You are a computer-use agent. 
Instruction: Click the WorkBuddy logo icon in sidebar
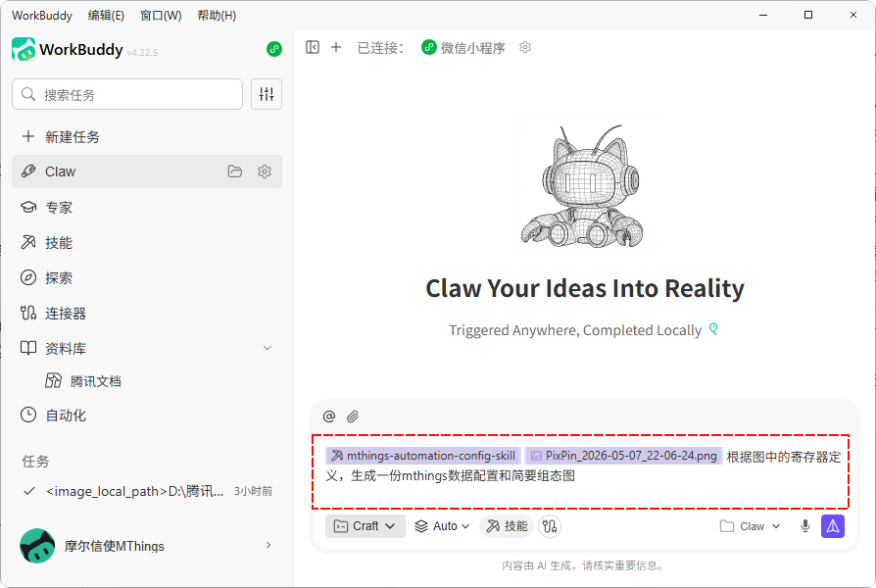tap(24, 49)
